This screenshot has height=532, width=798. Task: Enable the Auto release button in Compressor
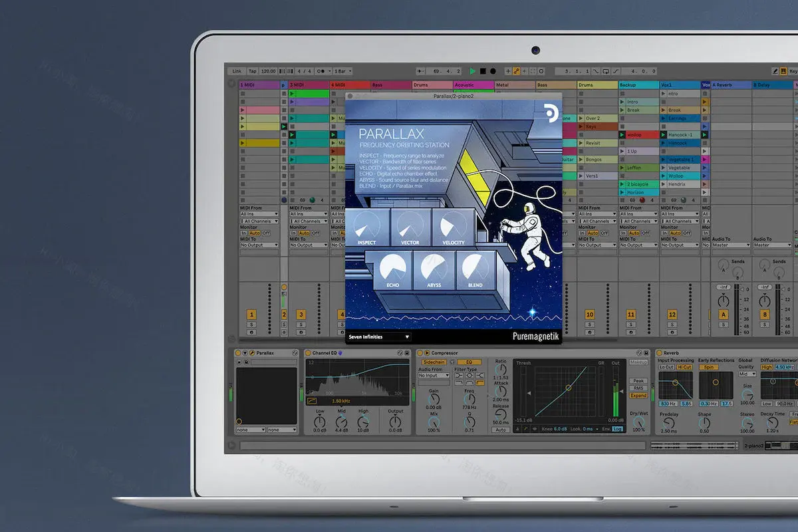(x=501, y=430)
